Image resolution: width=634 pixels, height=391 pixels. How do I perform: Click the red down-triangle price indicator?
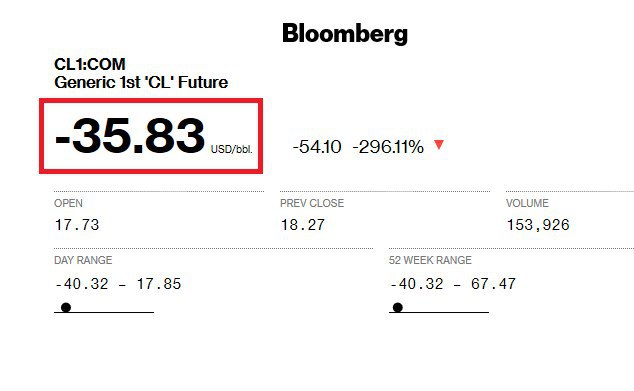[x=439, y=144]
